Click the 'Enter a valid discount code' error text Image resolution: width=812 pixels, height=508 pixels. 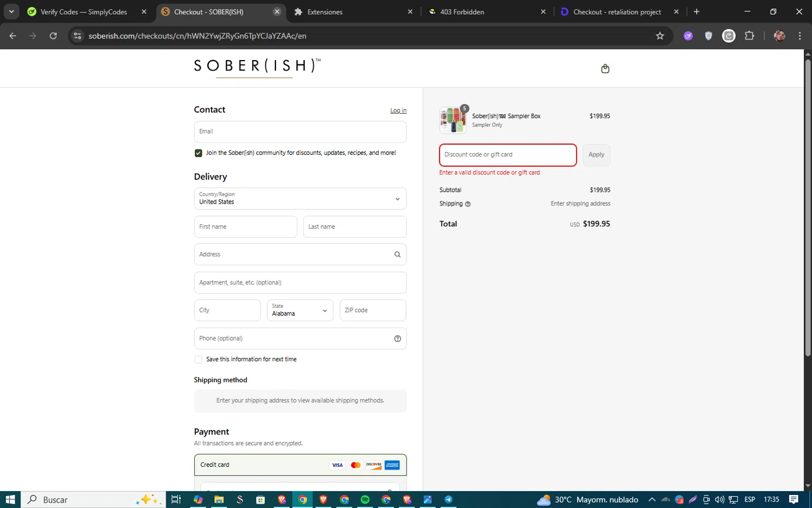pos(490,173)
